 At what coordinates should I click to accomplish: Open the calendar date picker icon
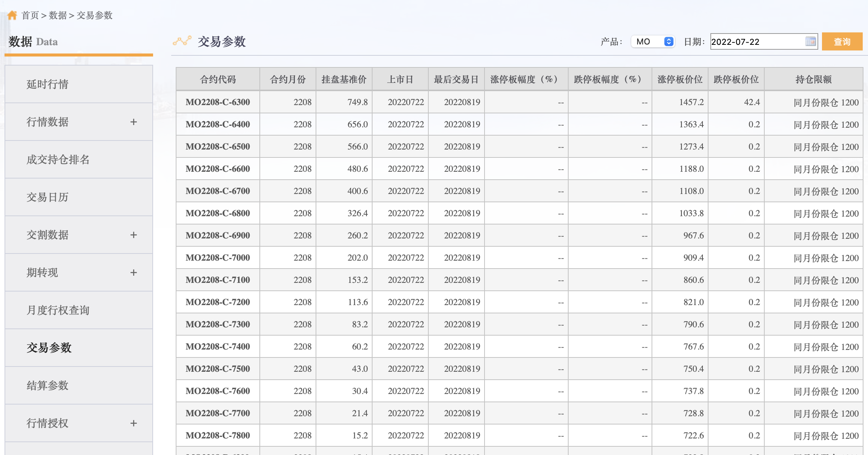point(810,41)
